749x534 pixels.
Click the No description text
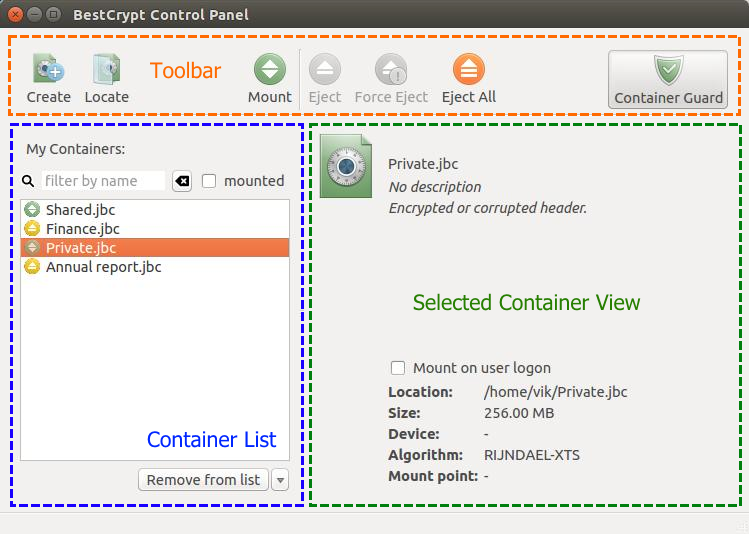point(435,187)
